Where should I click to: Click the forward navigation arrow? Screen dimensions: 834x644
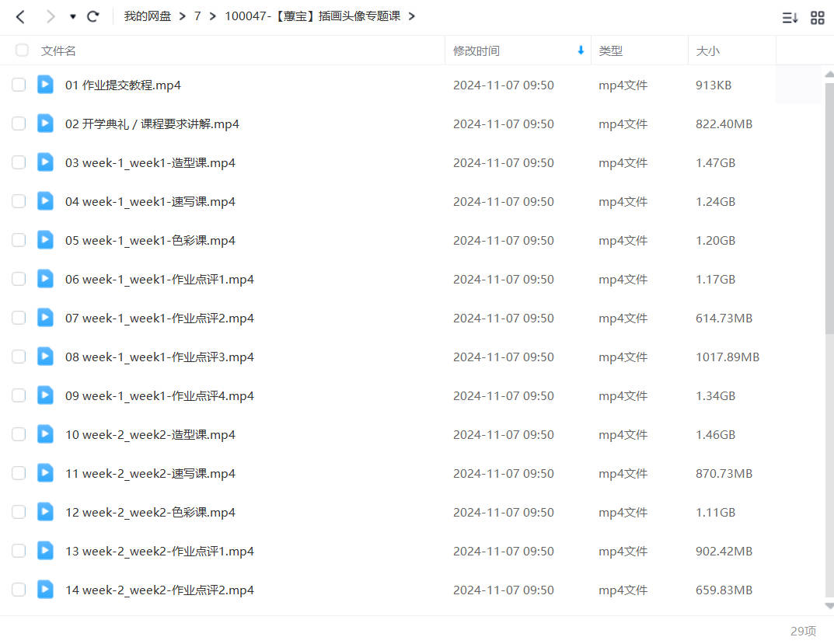point(50,17)
